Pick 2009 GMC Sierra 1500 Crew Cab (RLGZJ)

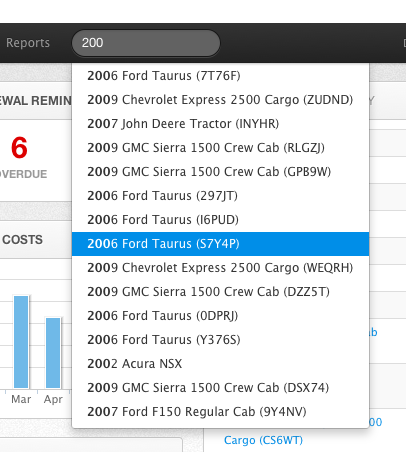point(220,148)
